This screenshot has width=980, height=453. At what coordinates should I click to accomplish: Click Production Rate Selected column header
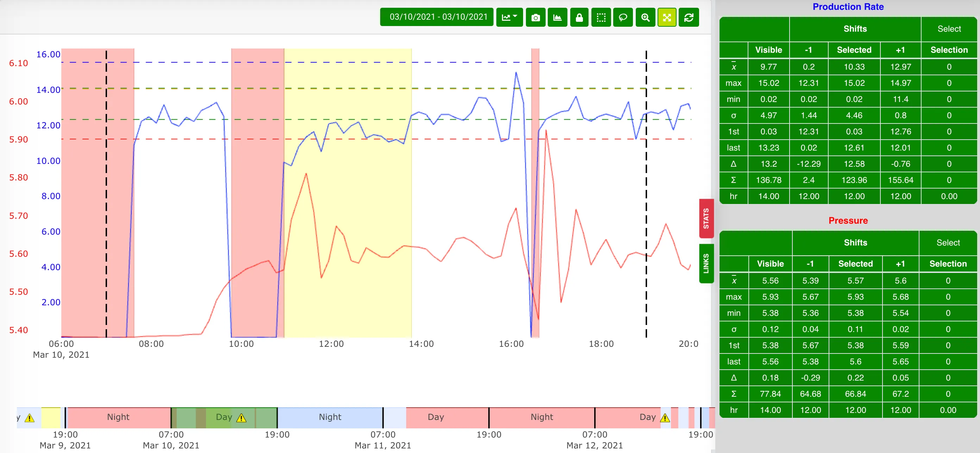(854, 50)
